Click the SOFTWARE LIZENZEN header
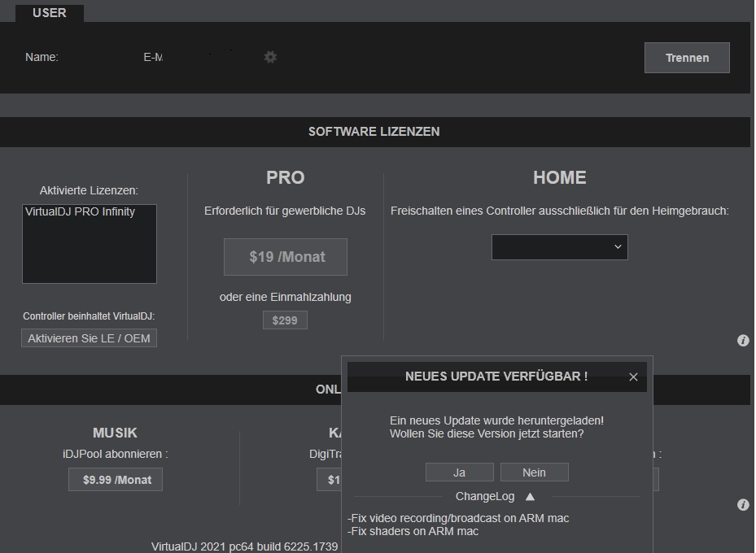 tap(374, 132)
